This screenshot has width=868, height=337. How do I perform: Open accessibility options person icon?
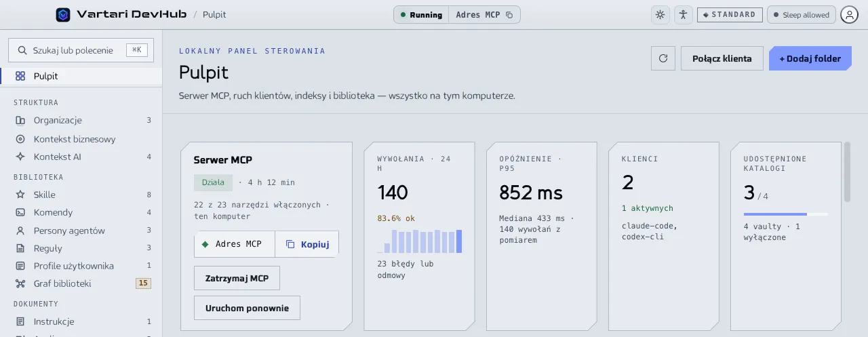click(x=683, y=14)
